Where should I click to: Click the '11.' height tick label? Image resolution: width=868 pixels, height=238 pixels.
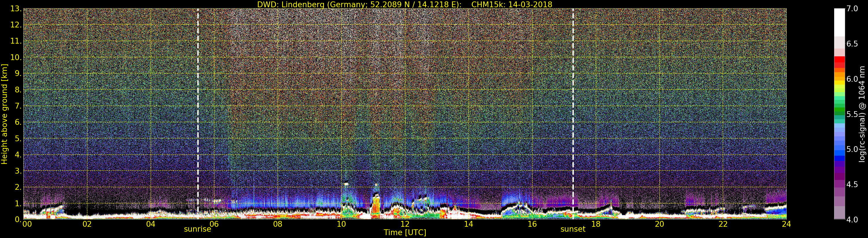tap(16, 41)
